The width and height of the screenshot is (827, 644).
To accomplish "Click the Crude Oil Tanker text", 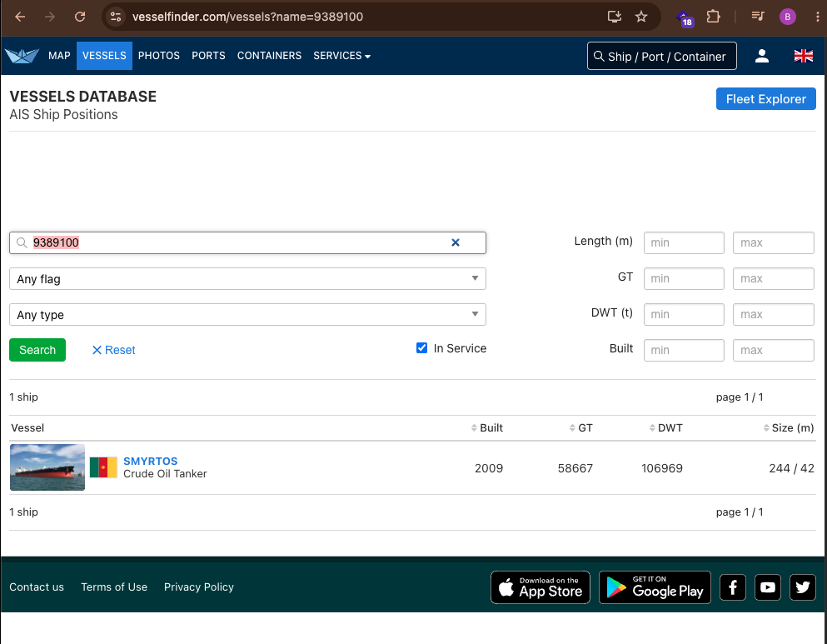I will (x=165, y=474).
